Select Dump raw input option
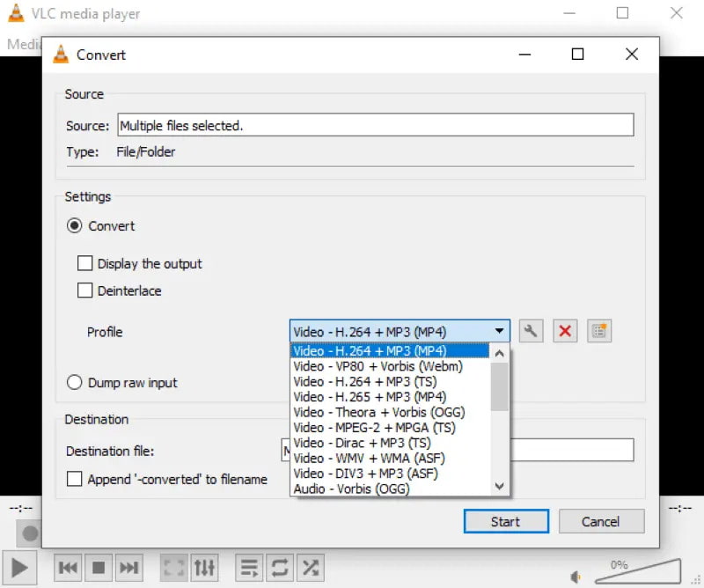The width and height of the screenshot is (704, 588). [75, 383]
